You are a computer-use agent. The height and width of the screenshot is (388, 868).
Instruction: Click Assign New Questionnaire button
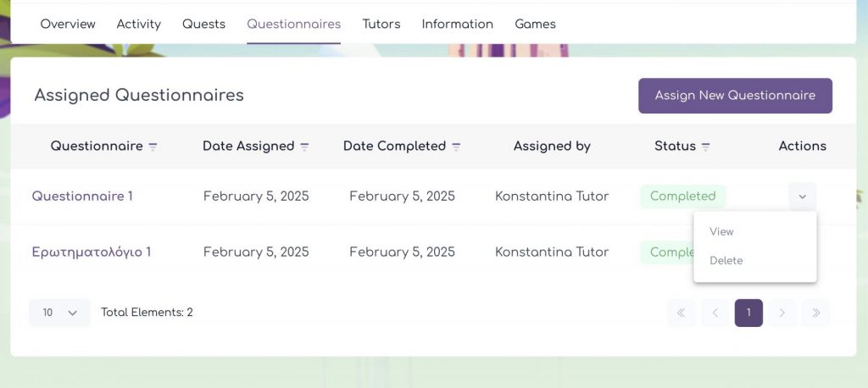point(735,96)
